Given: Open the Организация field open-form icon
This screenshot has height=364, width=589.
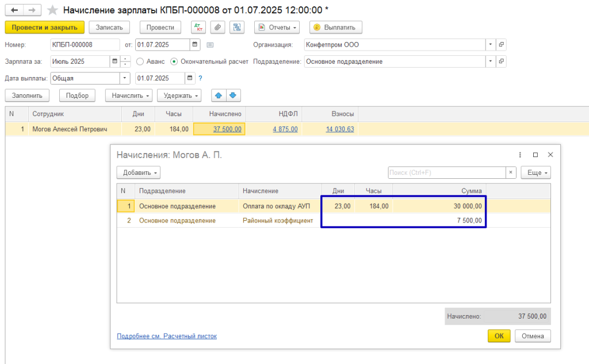Looking at the screenshot, I should (501, 44).
